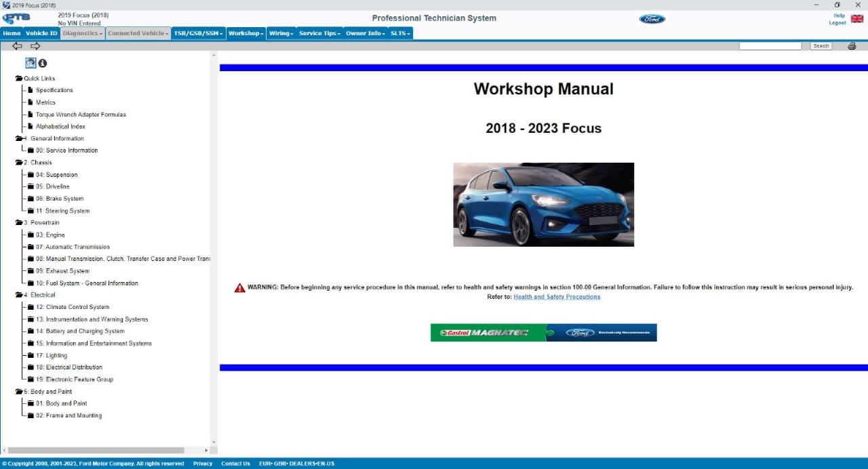The width and height of the screenshot is (868, 469).
Task: Open the Wiring dropdown menu
Action: point(279,32)
